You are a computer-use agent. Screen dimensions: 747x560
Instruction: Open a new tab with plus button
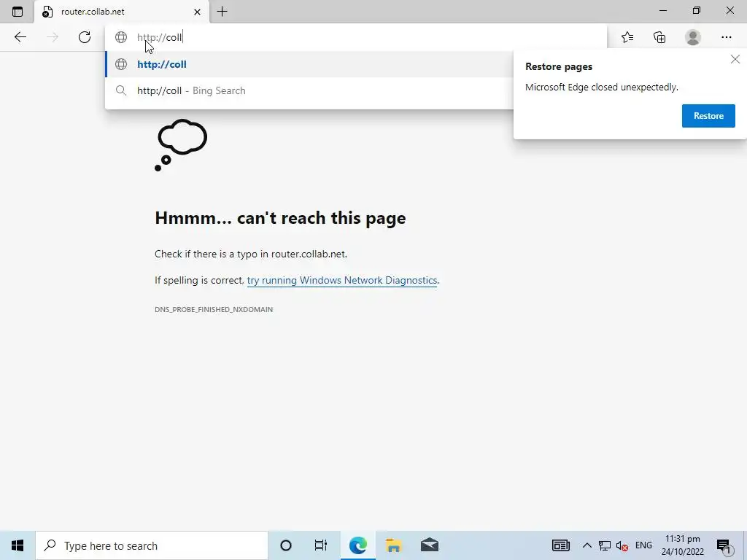(222, 12)
